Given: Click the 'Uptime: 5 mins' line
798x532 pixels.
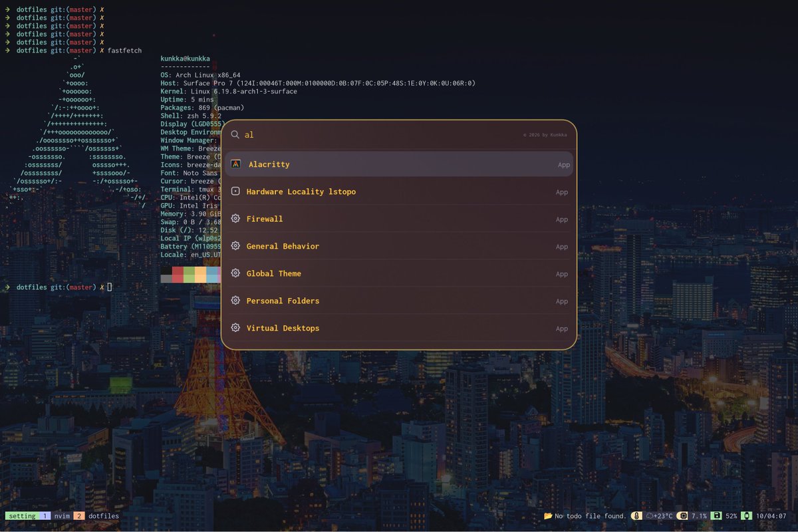Looking at the screenshot, I should [187, 99].
